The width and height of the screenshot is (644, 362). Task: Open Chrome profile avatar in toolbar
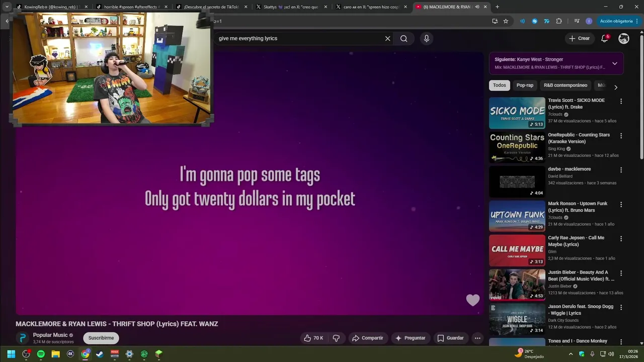tap(589, 21)
